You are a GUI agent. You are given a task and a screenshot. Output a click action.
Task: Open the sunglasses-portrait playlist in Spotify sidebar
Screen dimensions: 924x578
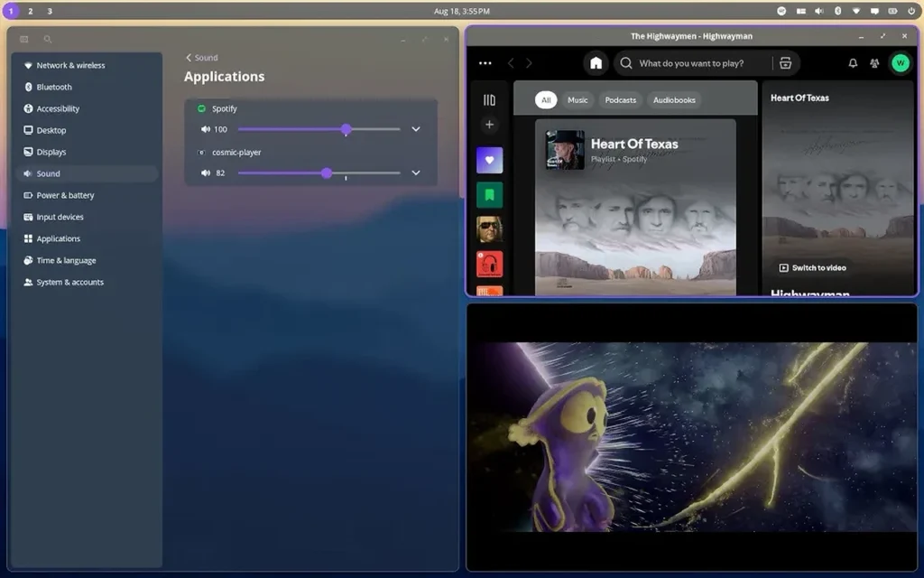click(489, 229)
